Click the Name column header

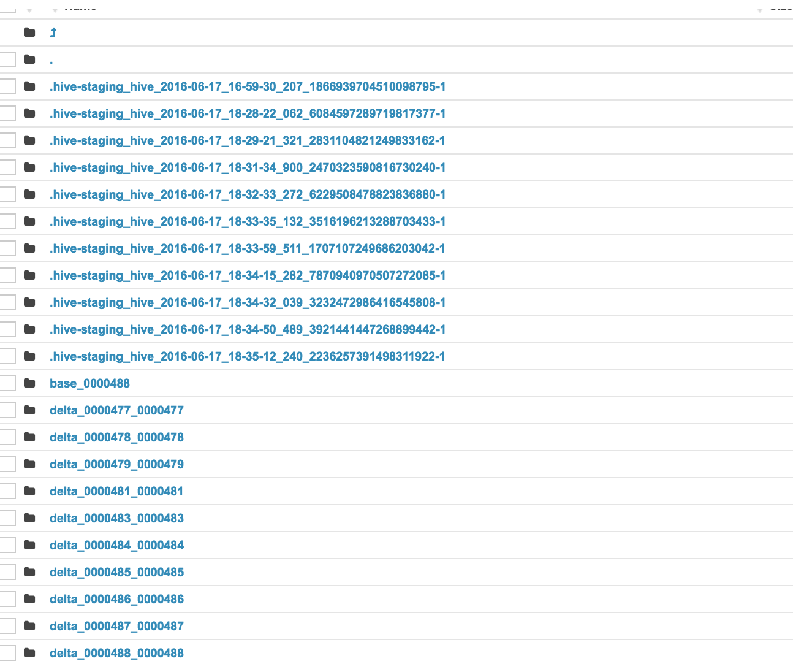click(80, 6)
